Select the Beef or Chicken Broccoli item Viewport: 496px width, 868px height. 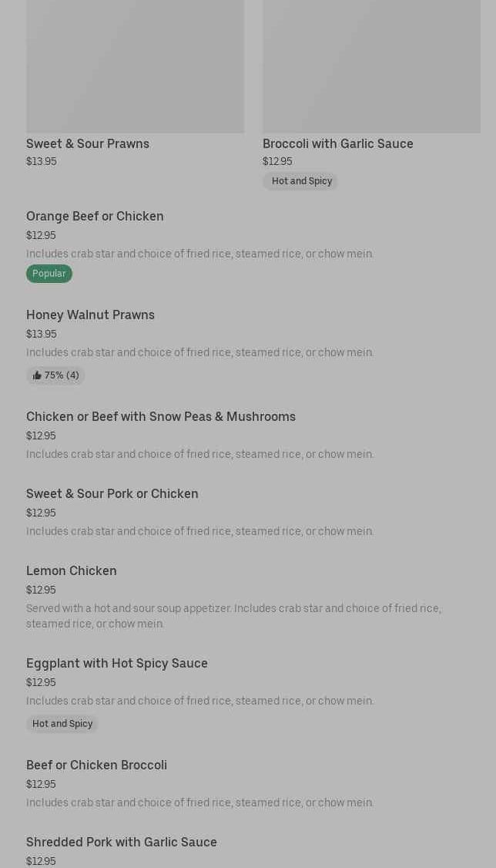coord(96,765)
